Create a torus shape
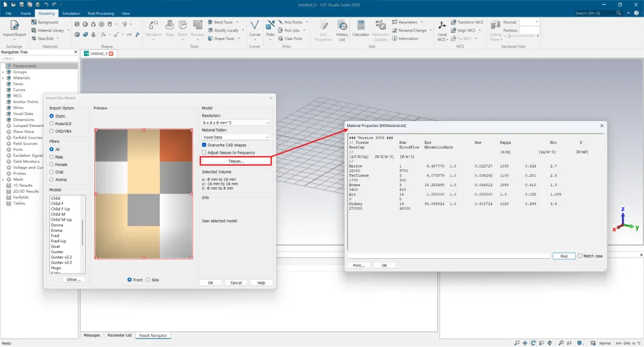 [101, 24]
